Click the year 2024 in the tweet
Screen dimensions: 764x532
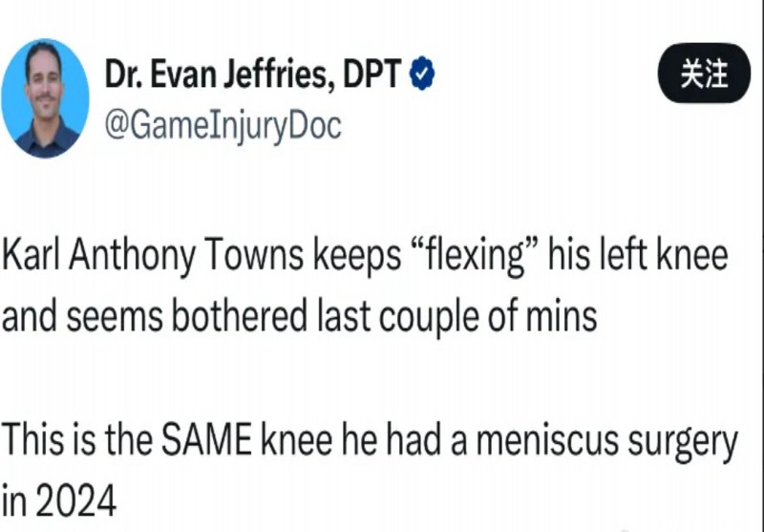pyautogui.click(x=76, y=500)
